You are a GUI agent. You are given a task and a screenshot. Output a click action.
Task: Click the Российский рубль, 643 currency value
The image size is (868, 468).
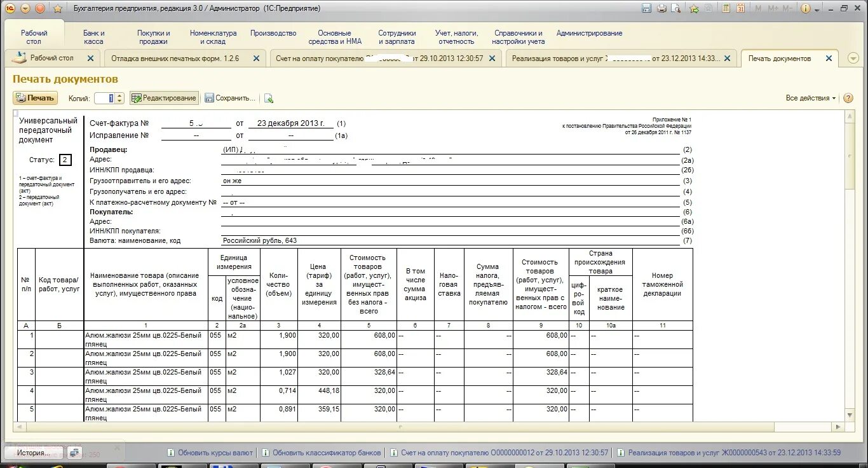[260, 241]
